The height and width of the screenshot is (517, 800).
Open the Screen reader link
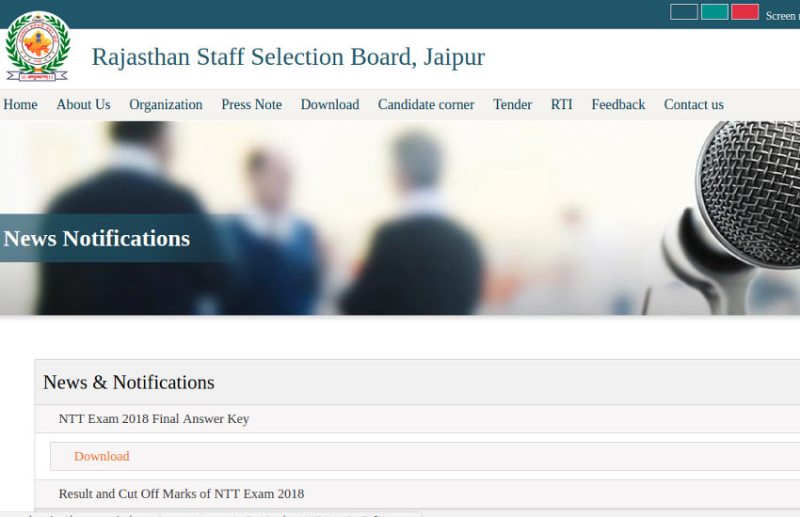(781, 15)
